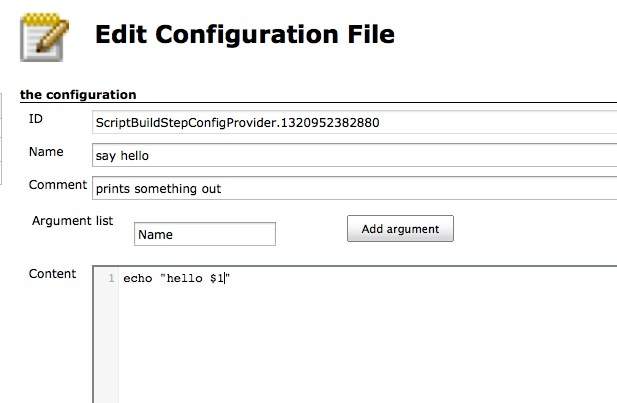
Task: Click the Comment label
Action: pos(58,185)
